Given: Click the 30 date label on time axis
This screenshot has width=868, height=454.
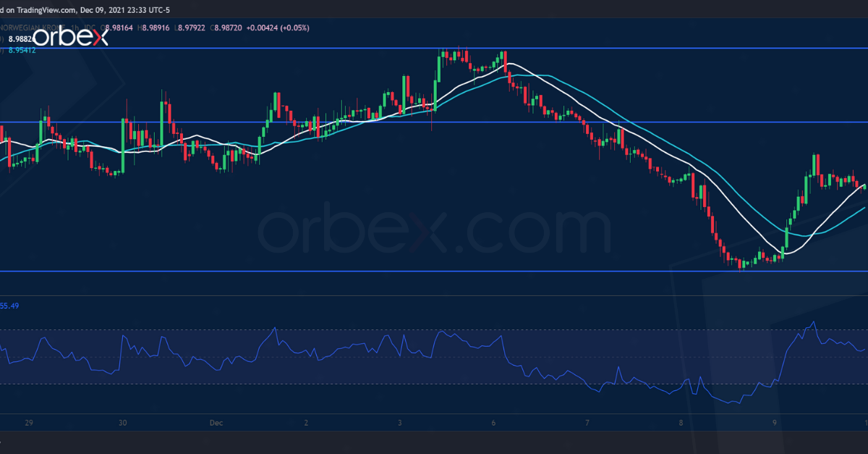Looking at the screenshot, I should 122,421.
